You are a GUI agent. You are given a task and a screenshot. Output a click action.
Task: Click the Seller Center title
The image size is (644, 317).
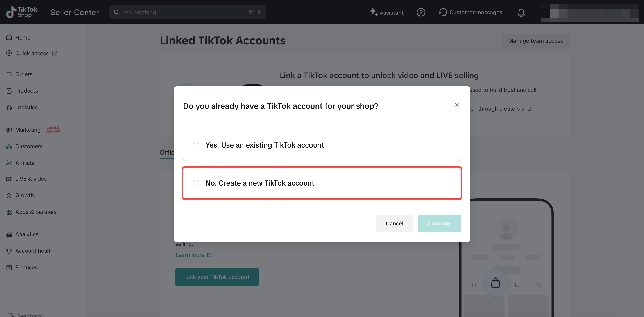[75, 12]
